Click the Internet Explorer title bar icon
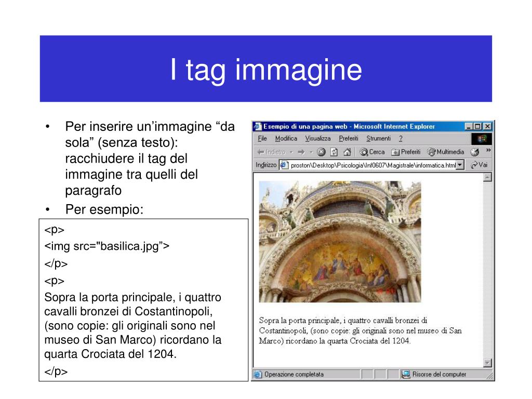The image size is (532, 399). point(258,127)
